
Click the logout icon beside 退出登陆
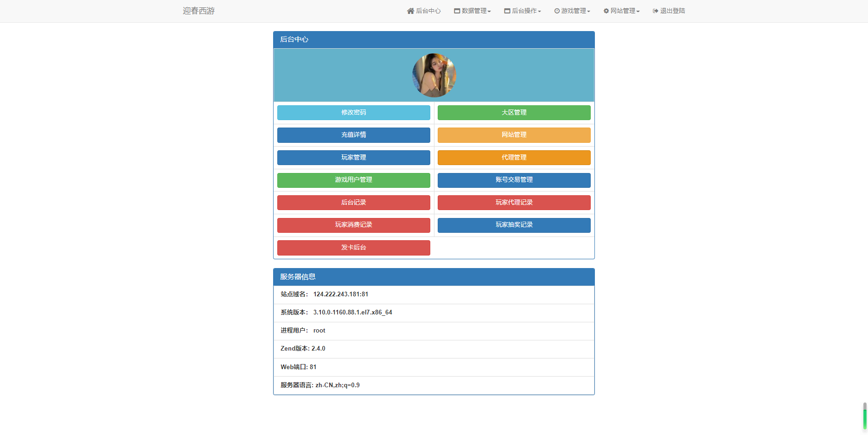point(656,11)
